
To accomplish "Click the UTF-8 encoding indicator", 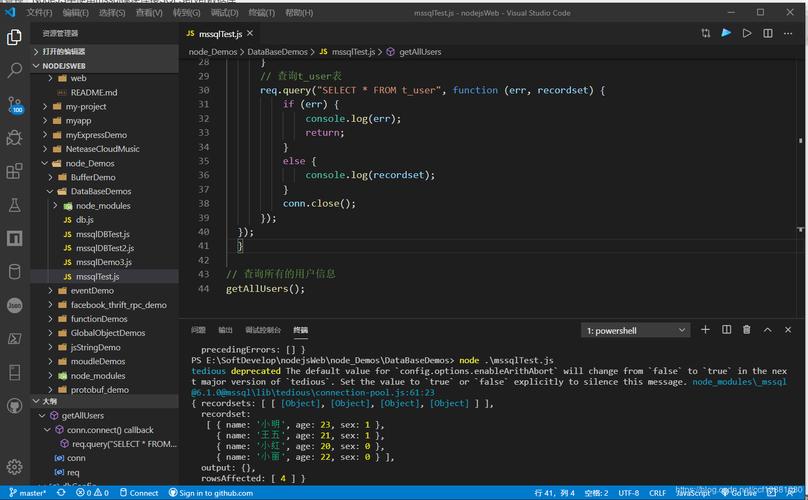I will [x=629, y=493].
